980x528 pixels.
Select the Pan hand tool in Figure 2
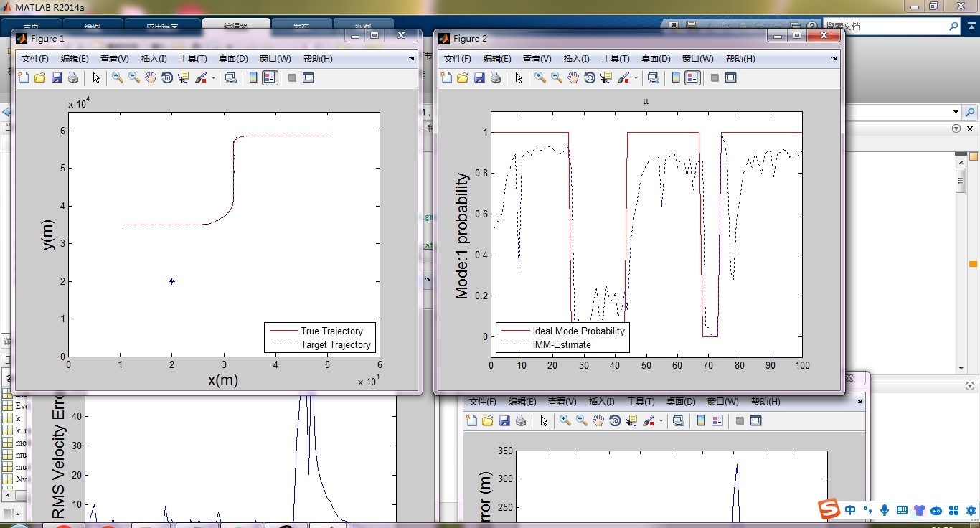point(573,77)
